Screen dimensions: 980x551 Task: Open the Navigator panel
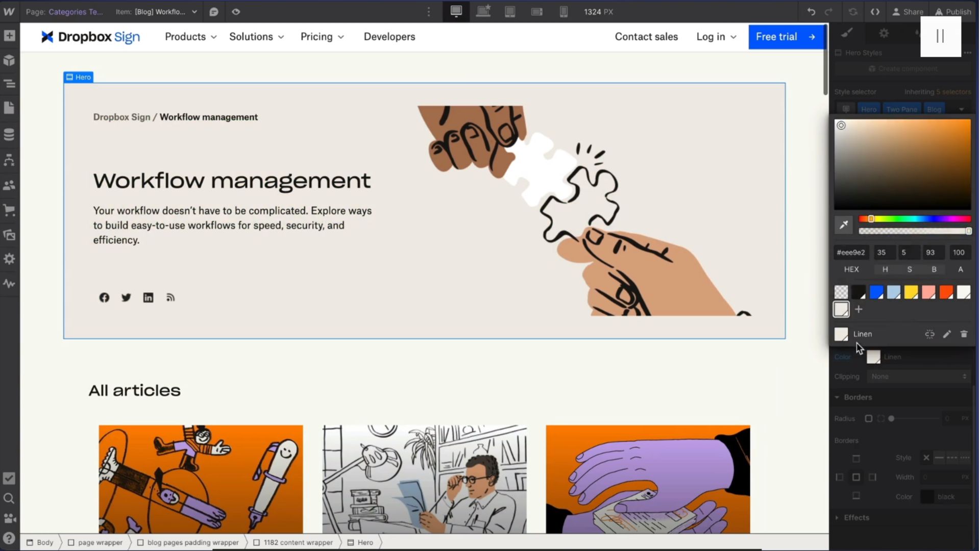[x=9, y=84]
